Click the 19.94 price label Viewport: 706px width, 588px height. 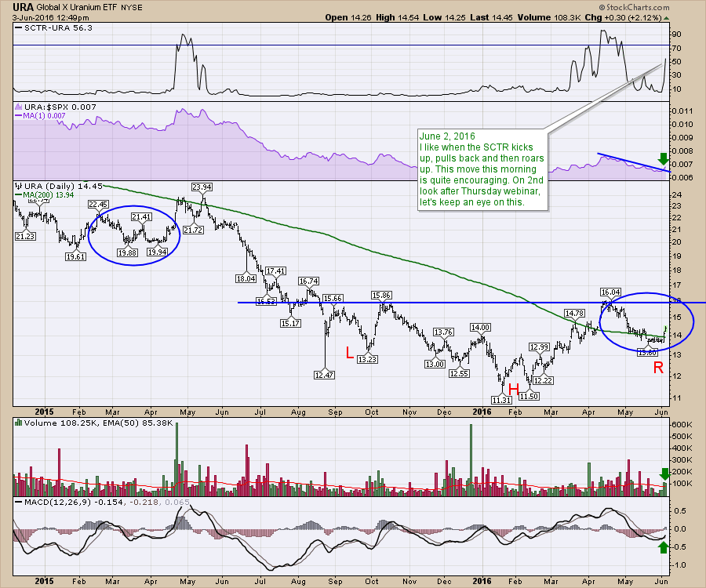[157, 252]
